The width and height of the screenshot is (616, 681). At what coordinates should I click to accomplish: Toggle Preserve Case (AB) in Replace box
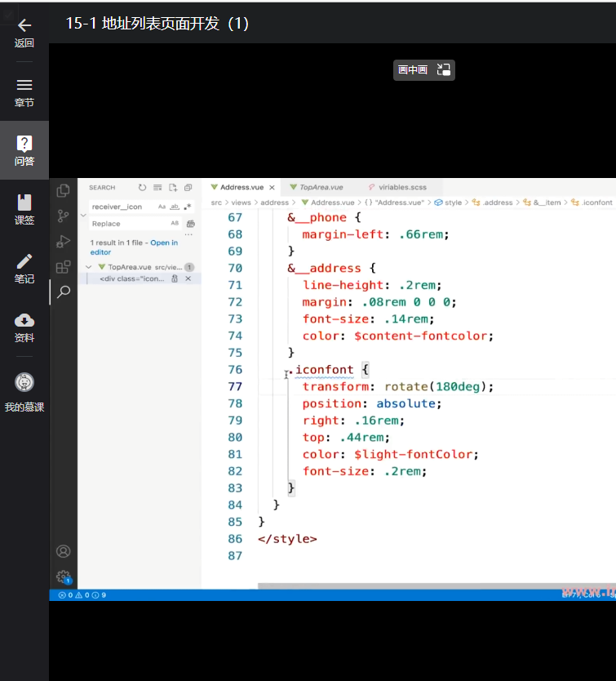pyautogui.click(x=175, y=223)
